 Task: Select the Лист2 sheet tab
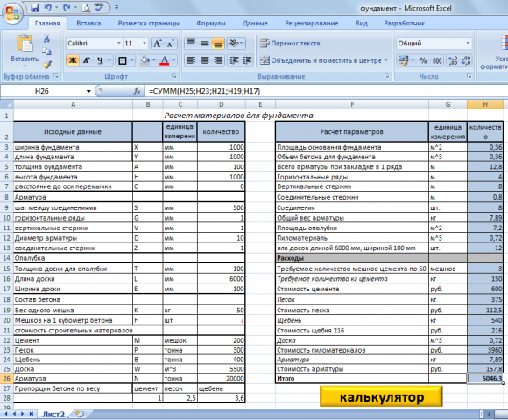point(53,414)
